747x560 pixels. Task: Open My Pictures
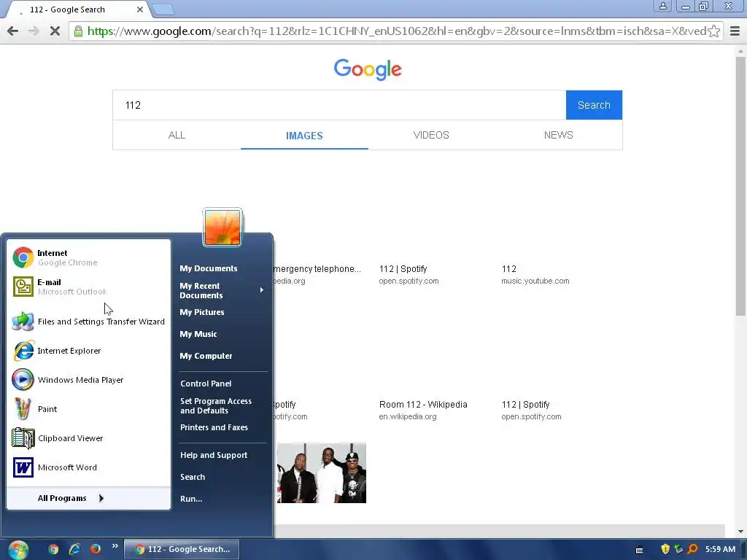(x=202, y=312)
